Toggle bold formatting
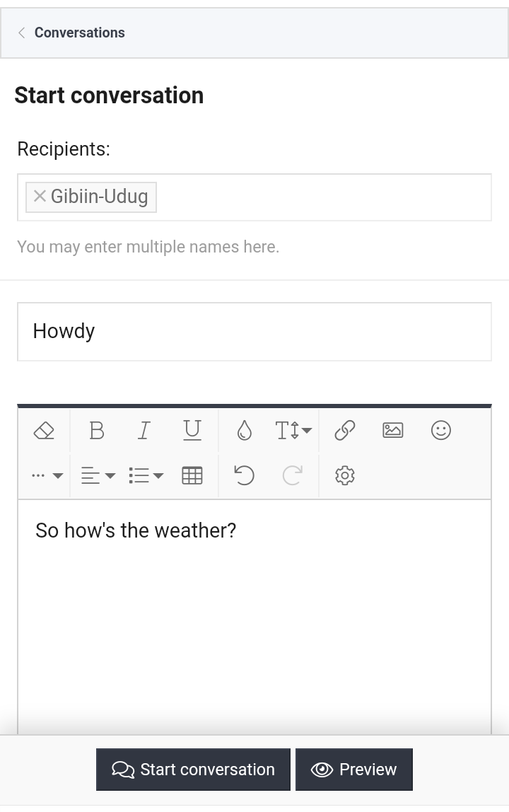Viewport: 509px width, 812px height. coord(96,430)
